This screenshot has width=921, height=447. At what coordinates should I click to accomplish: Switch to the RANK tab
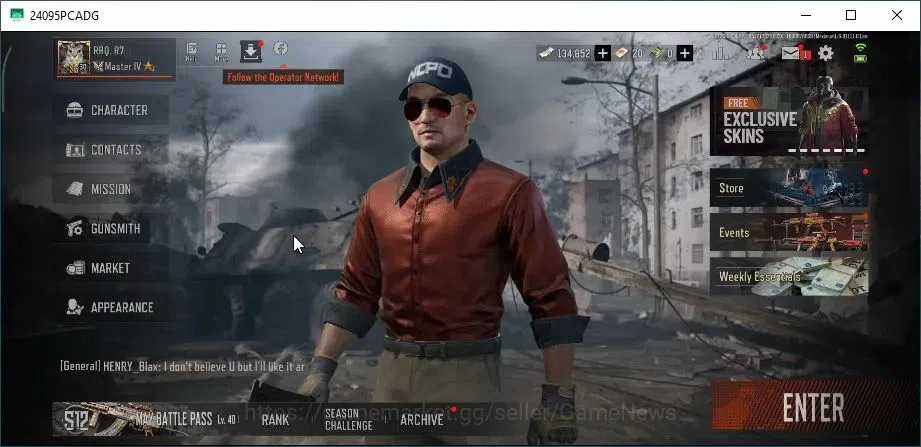275,420
